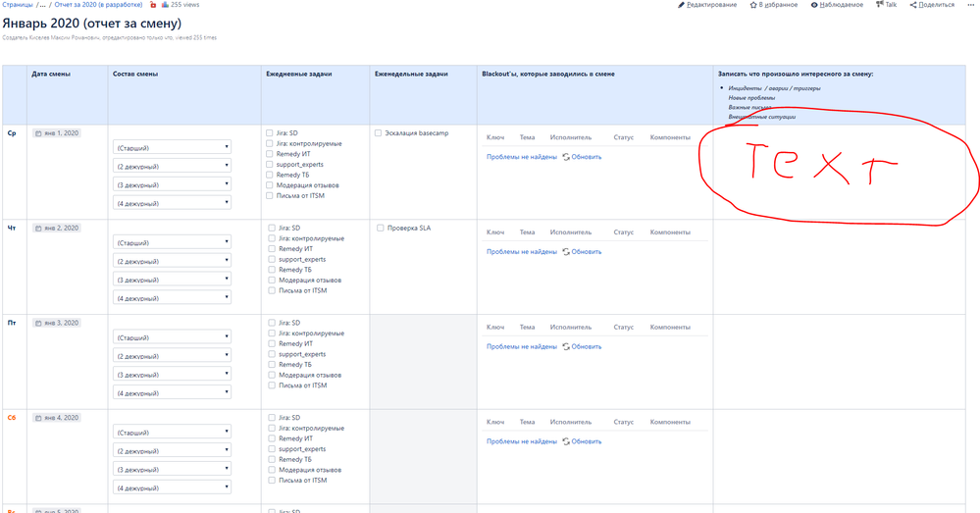
Task: Click the orange Сб weekday label
Action: (x=11, y=418)
